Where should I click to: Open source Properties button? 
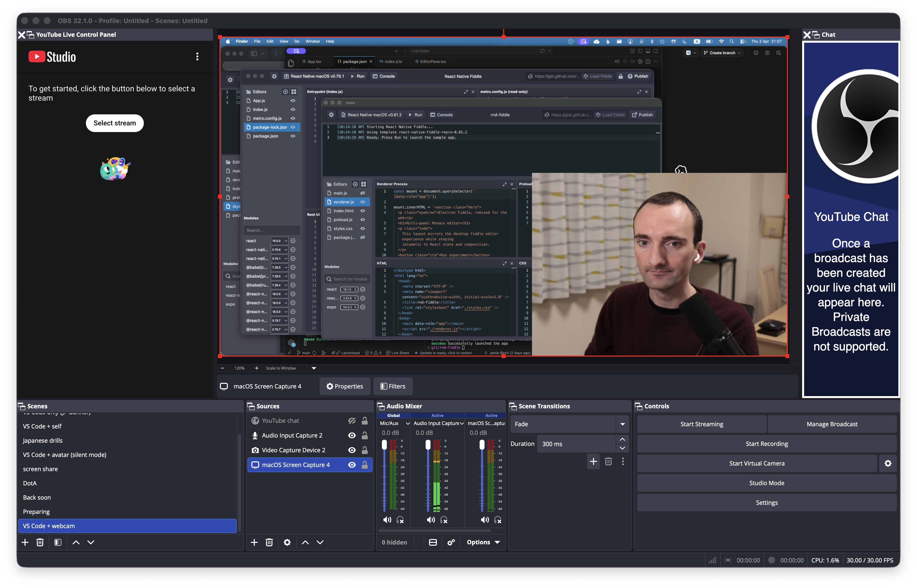pyautogui.click(x=345, y=387)
